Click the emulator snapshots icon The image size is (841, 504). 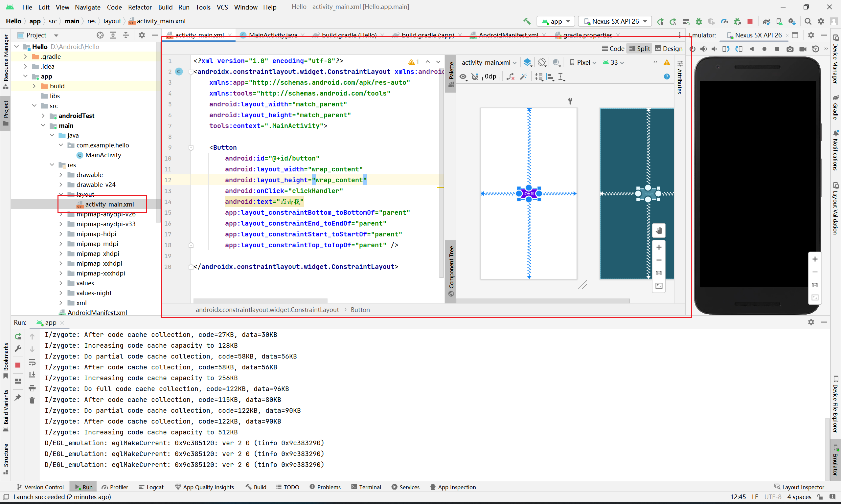click(x=815, y=49)
